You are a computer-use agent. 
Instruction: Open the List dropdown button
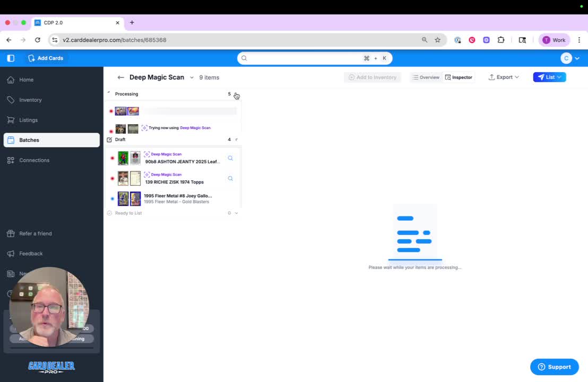coord(549,77)
